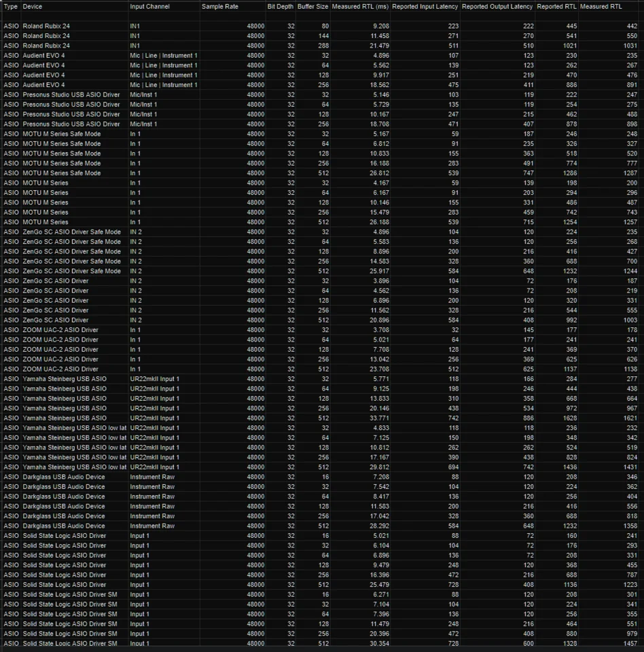Select the Reported Output Latency header
Image resolution: width=644 pixels, height=652 pixels.
[x=497, y=6]
